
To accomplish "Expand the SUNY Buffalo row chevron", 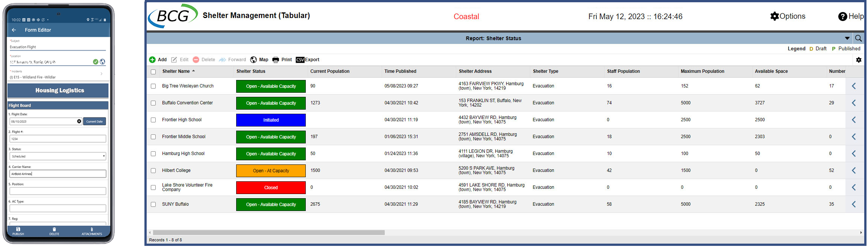I will point(854,204).
